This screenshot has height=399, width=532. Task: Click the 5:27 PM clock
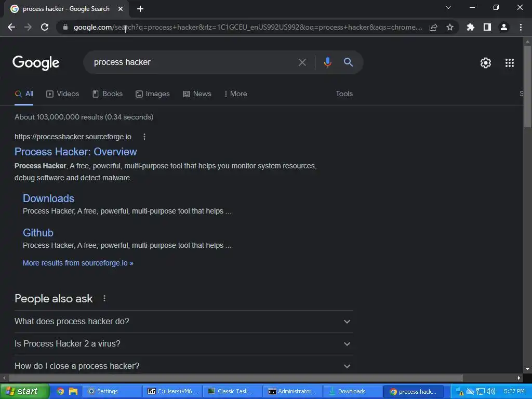[x=514, y=391]
